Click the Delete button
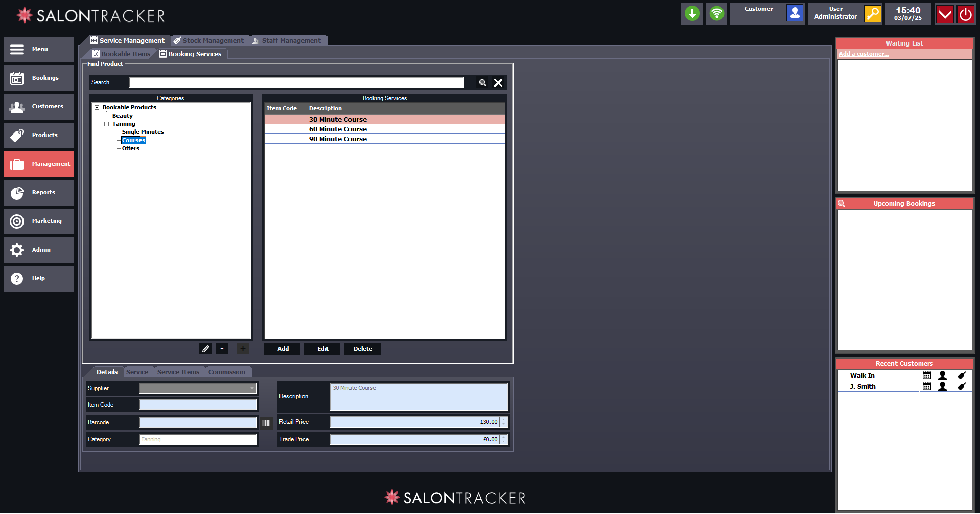The height and width of the screenshot is (514, 980). pos(363,349)
